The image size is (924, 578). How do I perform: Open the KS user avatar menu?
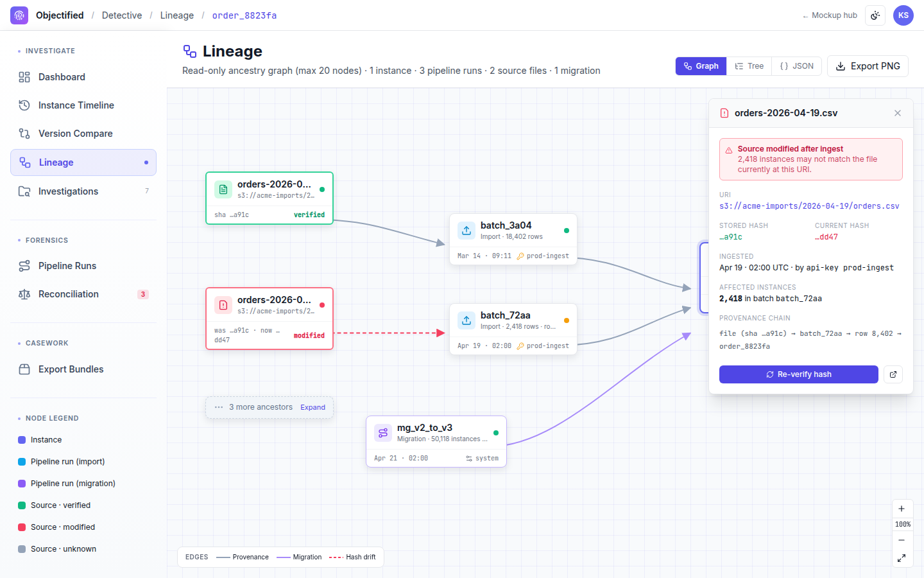point(903,15)
